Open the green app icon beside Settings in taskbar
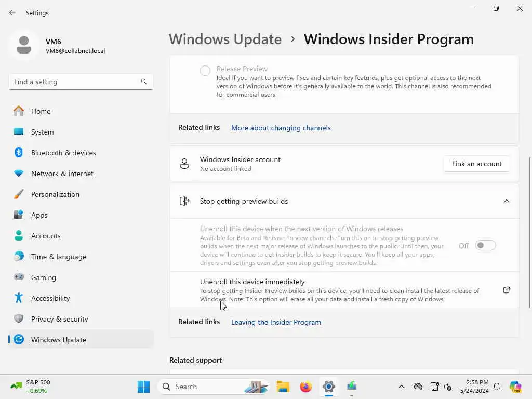This screenshot has height=399, width=532. click(352, 387)
